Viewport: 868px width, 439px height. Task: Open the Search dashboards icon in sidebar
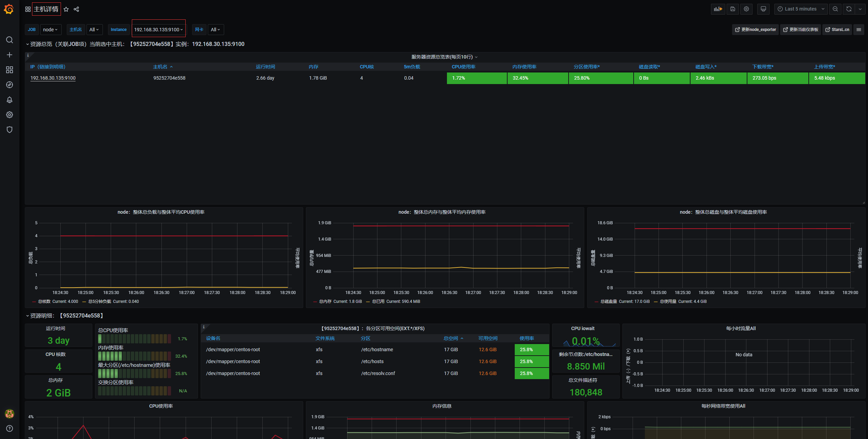pyautogui.click(x=10, y=40)
